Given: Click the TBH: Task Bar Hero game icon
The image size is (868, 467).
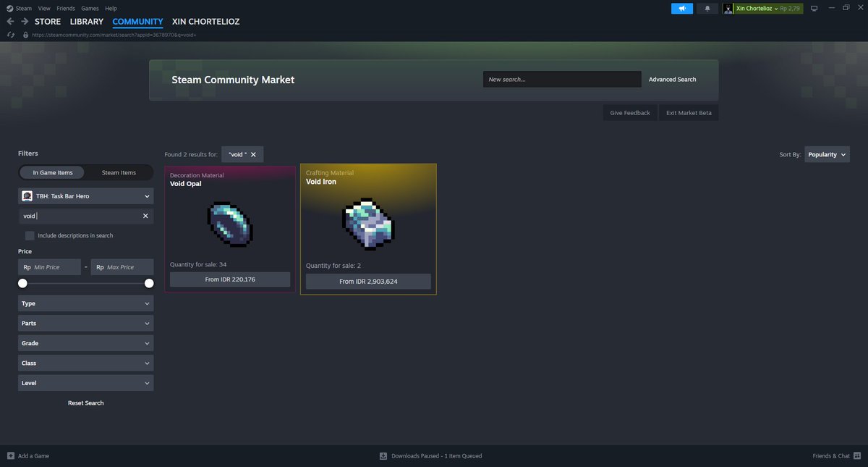Looking at the screenshot, I should coord(27,196).
